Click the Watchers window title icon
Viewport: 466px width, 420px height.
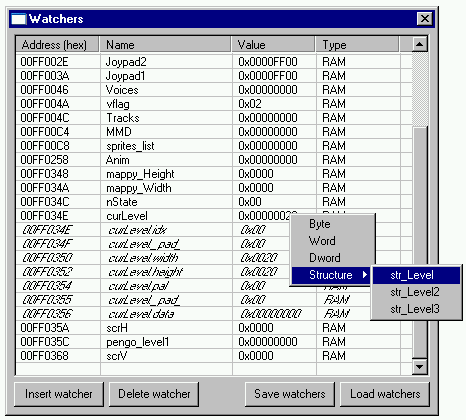19,19
